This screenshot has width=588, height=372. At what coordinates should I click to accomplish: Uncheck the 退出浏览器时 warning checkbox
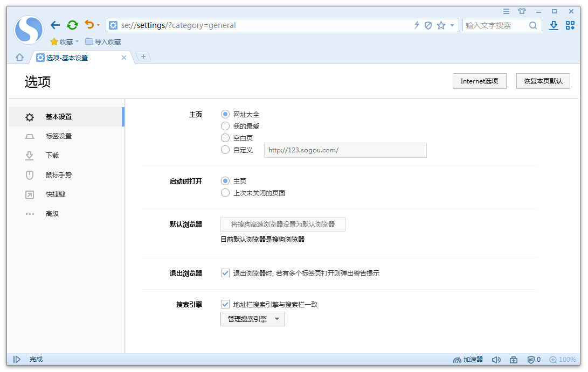point(225,273)
